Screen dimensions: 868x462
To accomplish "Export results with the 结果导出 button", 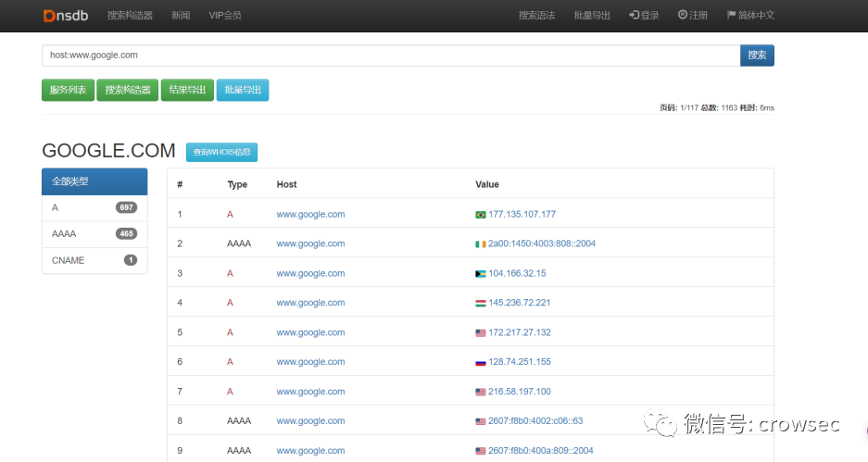I will [x=187, y=90].
